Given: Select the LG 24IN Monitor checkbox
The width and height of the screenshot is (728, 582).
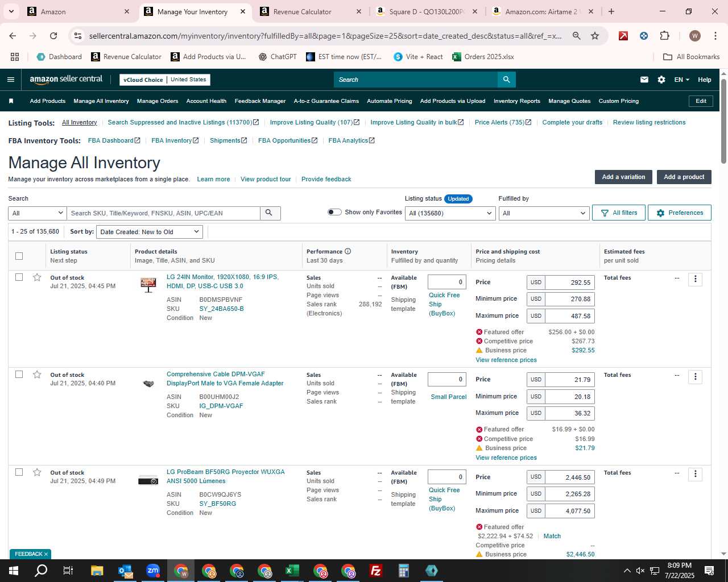Looking at the screenshot, I should [19, 277].
